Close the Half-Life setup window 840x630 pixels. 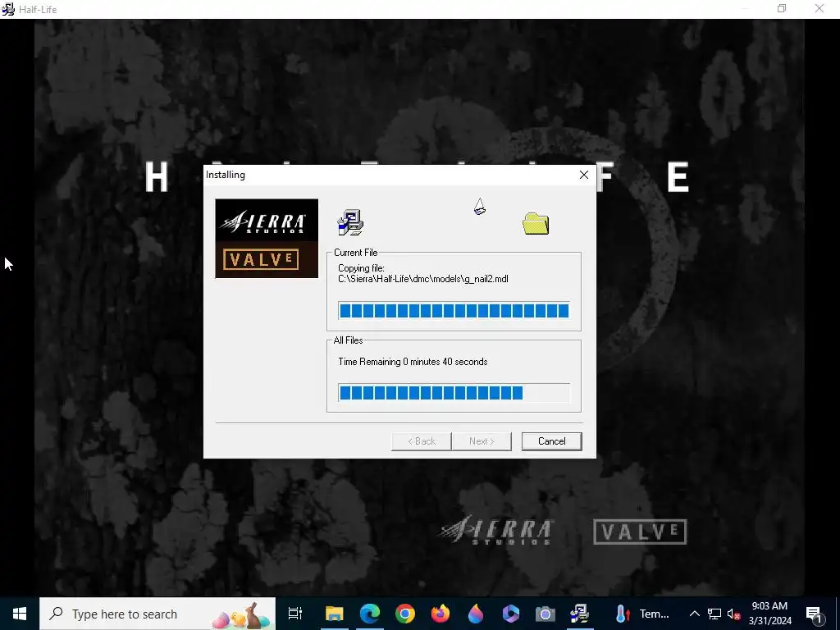(819, 8)
